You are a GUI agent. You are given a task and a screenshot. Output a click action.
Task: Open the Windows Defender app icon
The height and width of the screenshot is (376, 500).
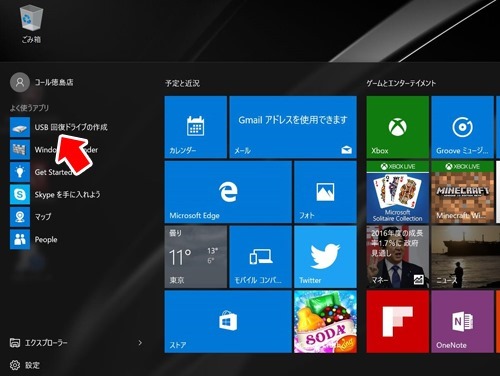click(x=20, y=150)
